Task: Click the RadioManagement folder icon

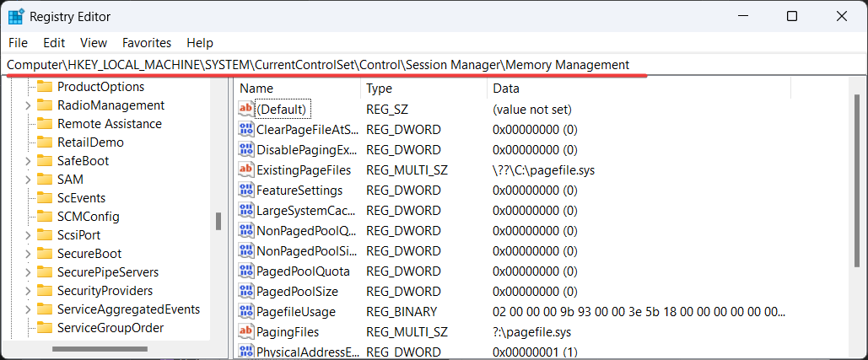Action: (44, 105)
